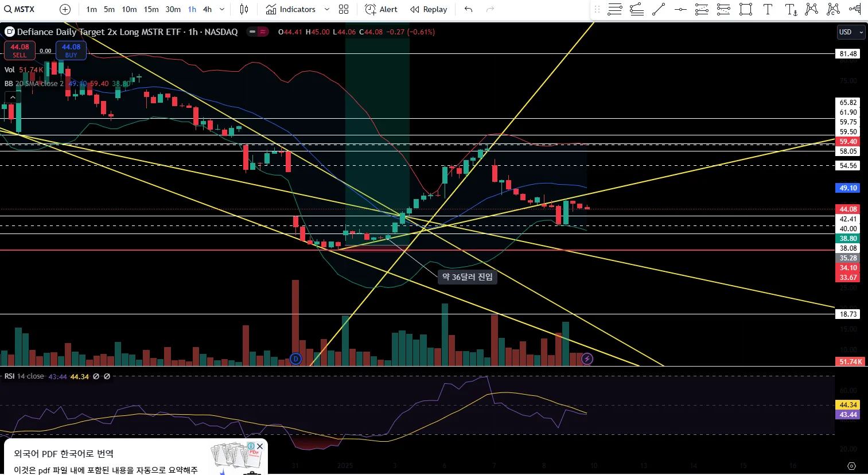This screenshot has width=868, height=475.
Task: Click the green 38.80 price label
Action: [x=848, y=239]
